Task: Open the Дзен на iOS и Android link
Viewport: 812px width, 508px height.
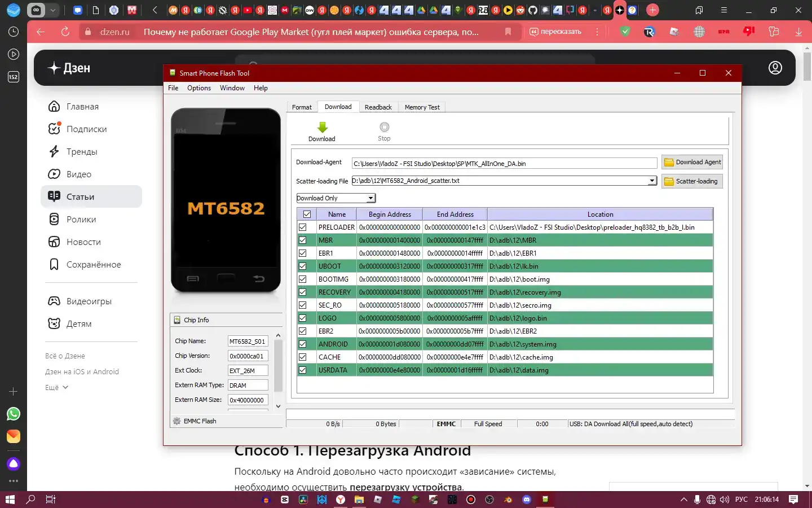Action: pyautogui.click(x=82, y=372)
